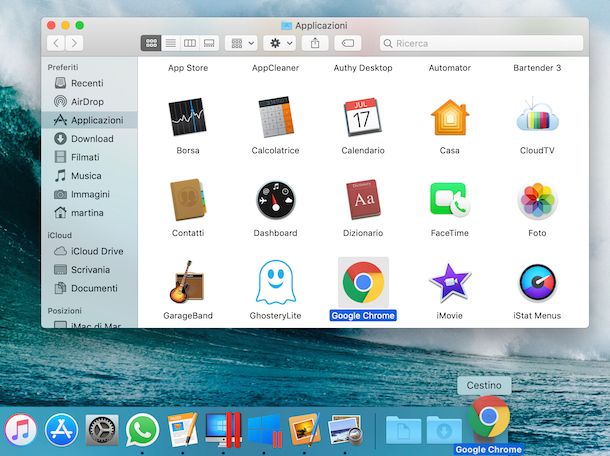Open AirDrop in the sidebar
Screen dimensions: 610x456
[x=89, y=102]
